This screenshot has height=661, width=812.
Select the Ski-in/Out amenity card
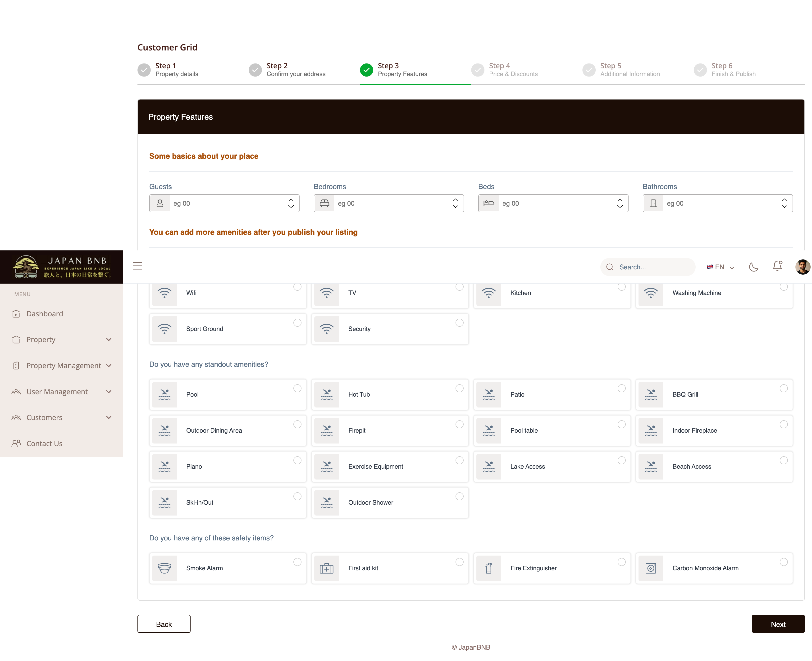(x=228, y=502)
